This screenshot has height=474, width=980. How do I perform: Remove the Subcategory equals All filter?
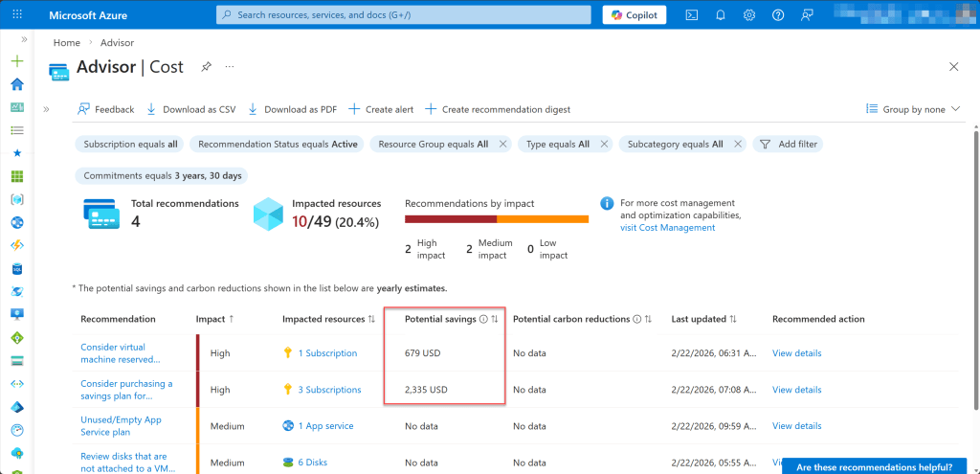click(737, 144)
